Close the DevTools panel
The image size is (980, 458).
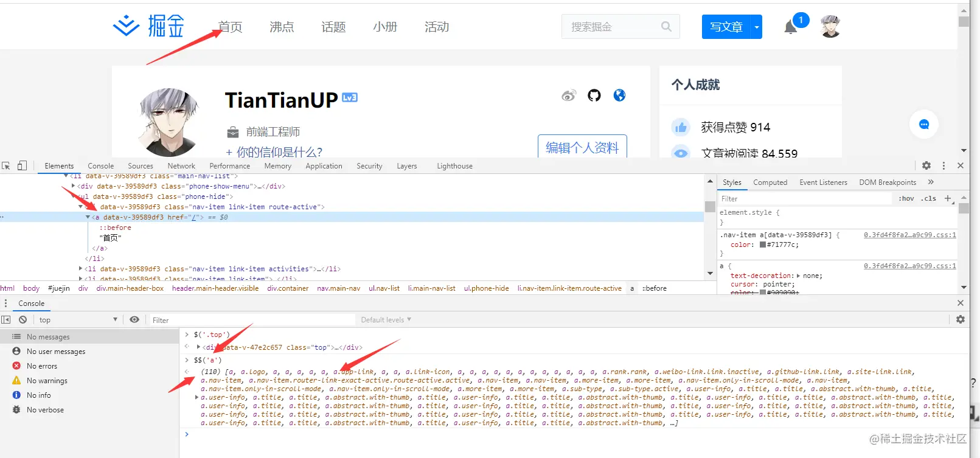(x=961, y=165)
